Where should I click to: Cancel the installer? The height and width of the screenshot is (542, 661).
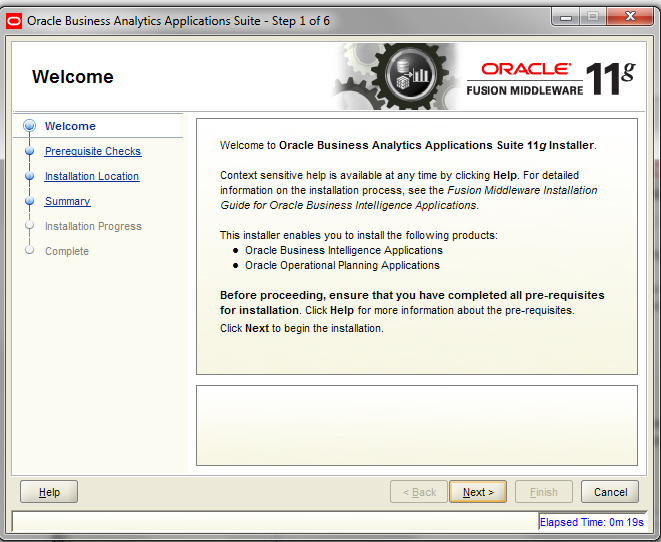point(610,492)
